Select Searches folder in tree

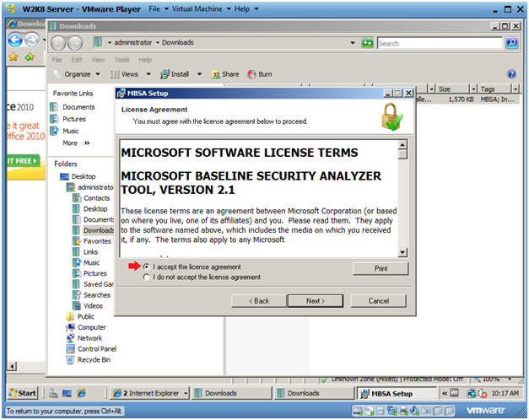[91, 295]
